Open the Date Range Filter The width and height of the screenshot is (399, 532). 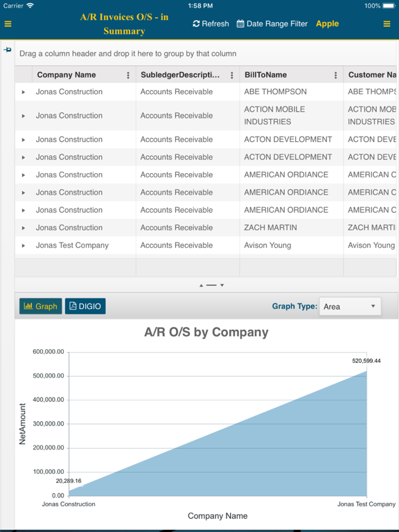272,24
